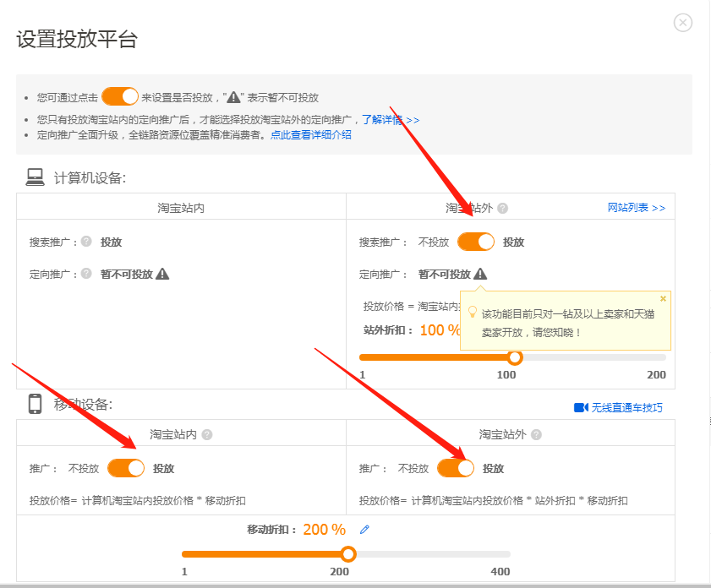
Task: Click help icon beside computer 淘宝站外 header
Action: pyautogui.click(x=502, y=208)
